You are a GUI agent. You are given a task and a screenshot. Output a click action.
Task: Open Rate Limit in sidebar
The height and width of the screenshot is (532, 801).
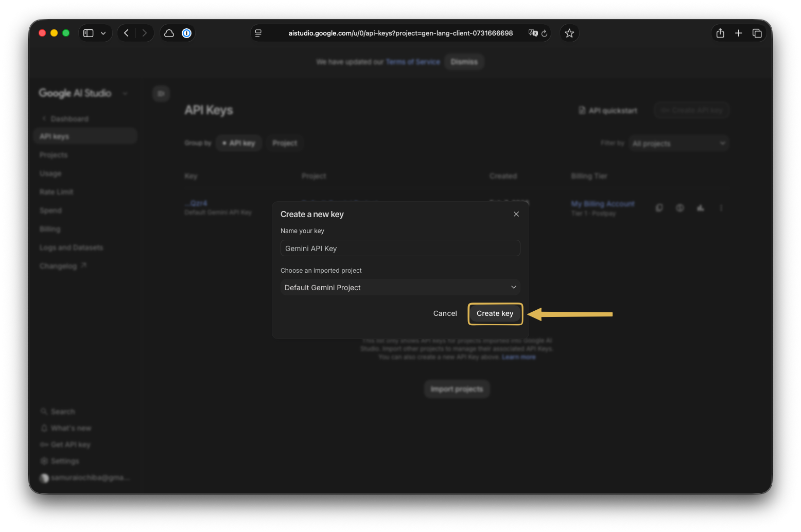(x=57, y=192)
